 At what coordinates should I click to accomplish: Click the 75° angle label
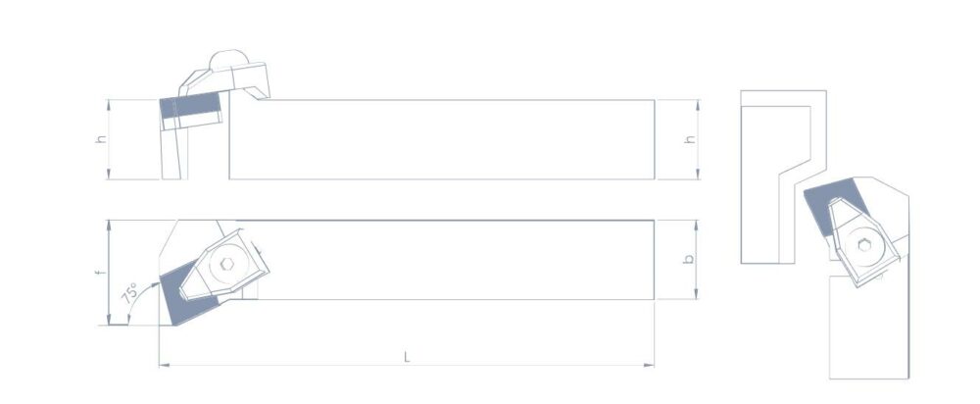(x=130, y=294)
